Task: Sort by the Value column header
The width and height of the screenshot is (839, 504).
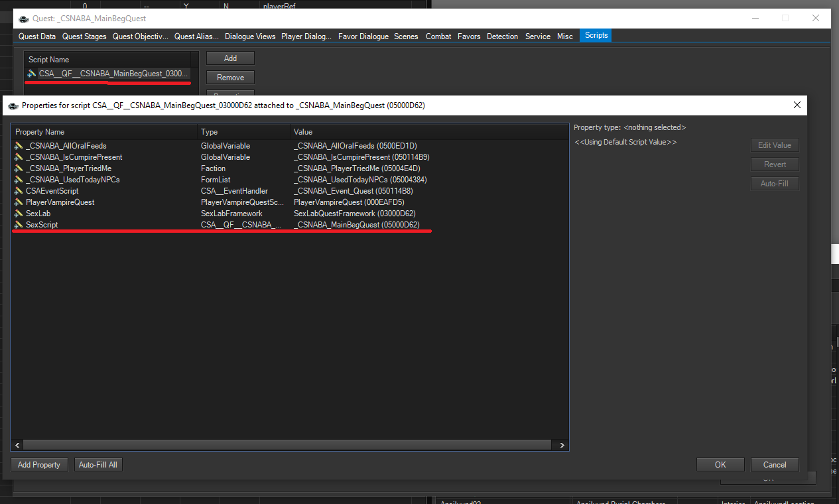Action: pyautogui.click(x=428, y=132)
